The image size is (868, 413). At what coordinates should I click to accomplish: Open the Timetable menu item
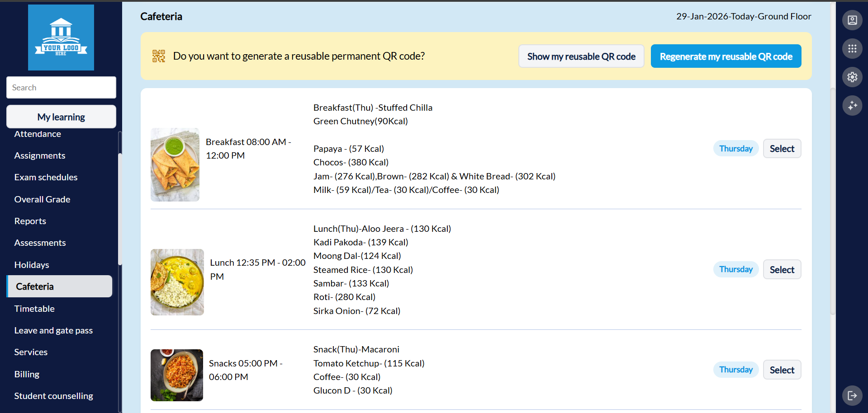[x=34, y=309]
